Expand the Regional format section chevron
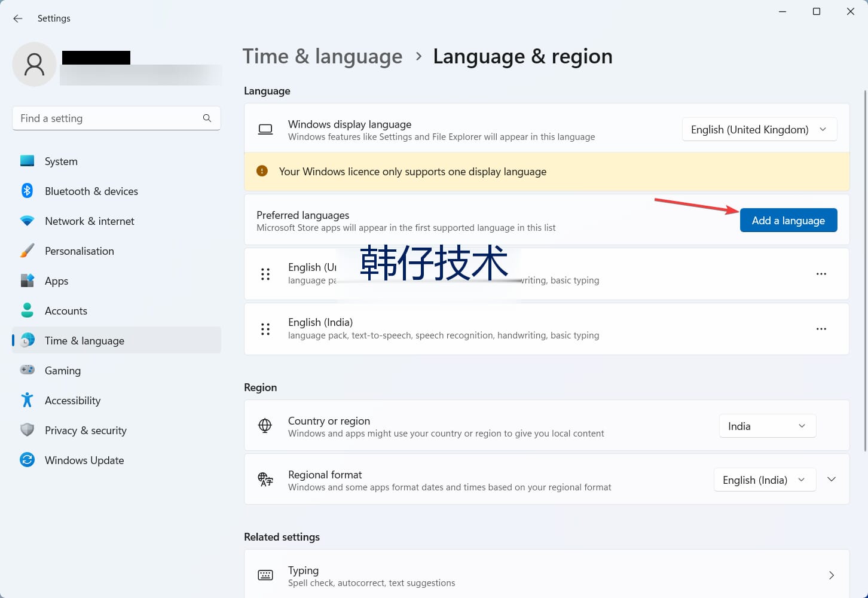This screenshot has height=598, width=868. (x=832, y=480)
